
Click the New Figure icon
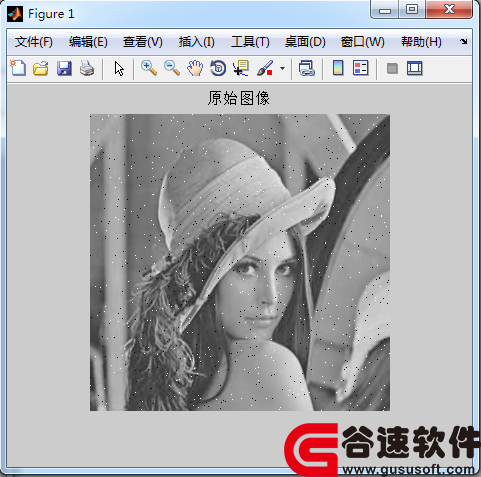pyautogui.click(x=18, y=68)
